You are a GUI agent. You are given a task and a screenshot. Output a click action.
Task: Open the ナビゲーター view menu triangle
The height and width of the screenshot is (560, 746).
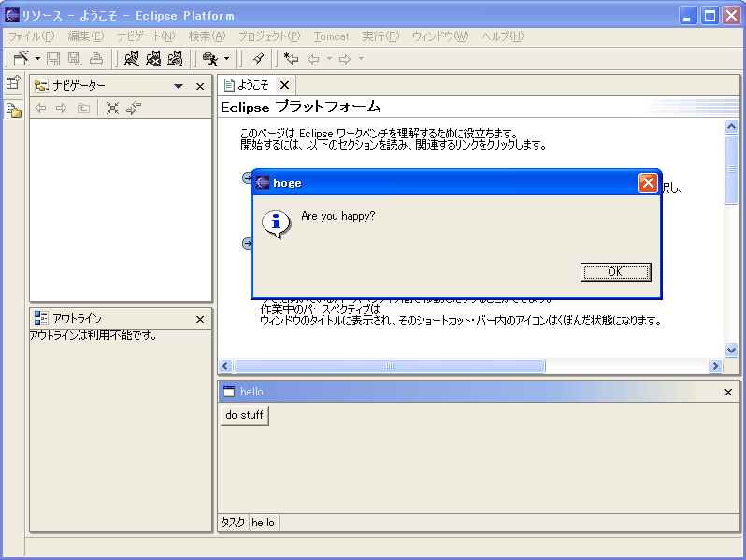click(179, 86)
